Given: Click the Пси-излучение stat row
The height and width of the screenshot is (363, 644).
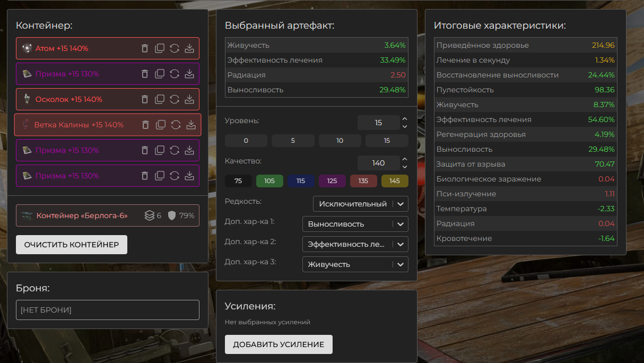Looking at the screenshot, I should click(x=526, y=194).
